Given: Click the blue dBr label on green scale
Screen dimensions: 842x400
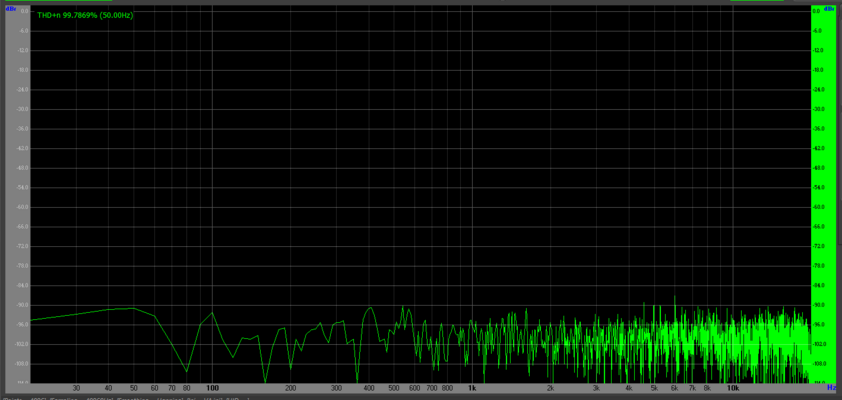Looking at the screenshot, I should coord(829,9).
